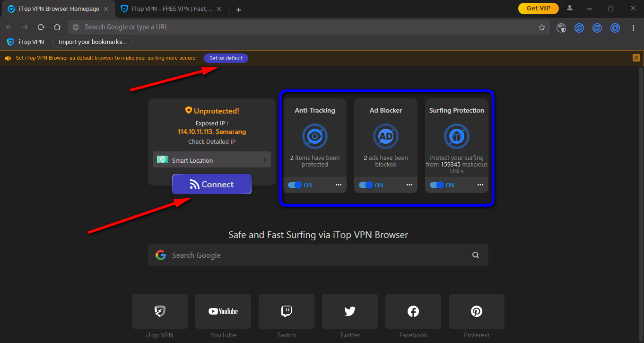Open the Smart Location selector
The width and height of the screenshot is (644, 343).
tap(211, 160)
